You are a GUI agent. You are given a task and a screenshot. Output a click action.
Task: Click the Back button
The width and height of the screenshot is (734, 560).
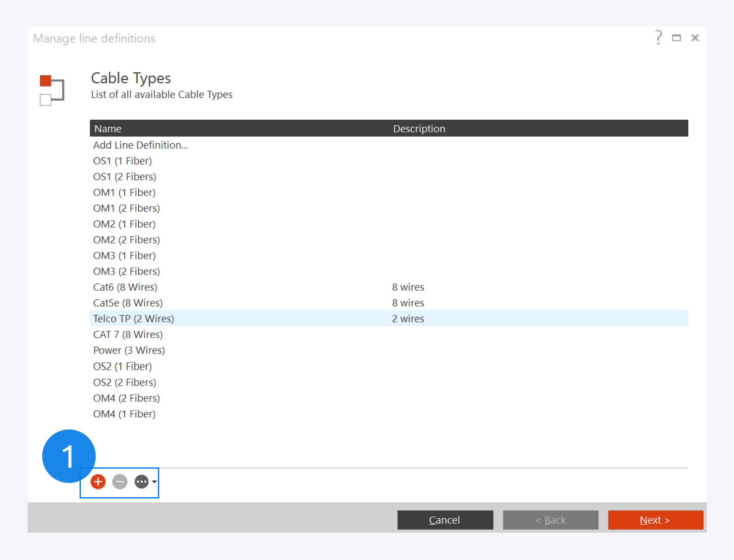pos(550,520)
